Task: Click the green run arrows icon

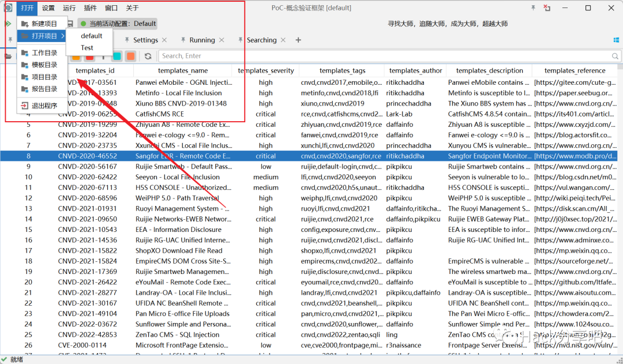Action: tap(7, 24)
